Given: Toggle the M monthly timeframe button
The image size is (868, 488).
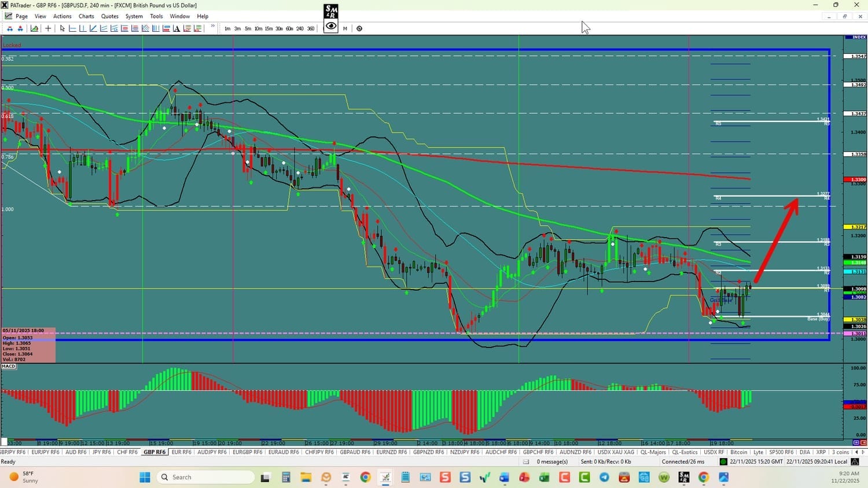Looking at the screenshot, I should 345,28.
